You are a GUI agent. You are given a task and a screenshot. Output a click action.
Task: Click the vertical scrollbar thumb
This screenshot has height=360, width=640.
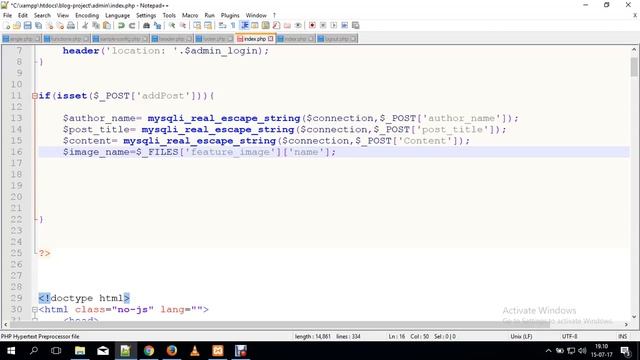tap(634, 67)
